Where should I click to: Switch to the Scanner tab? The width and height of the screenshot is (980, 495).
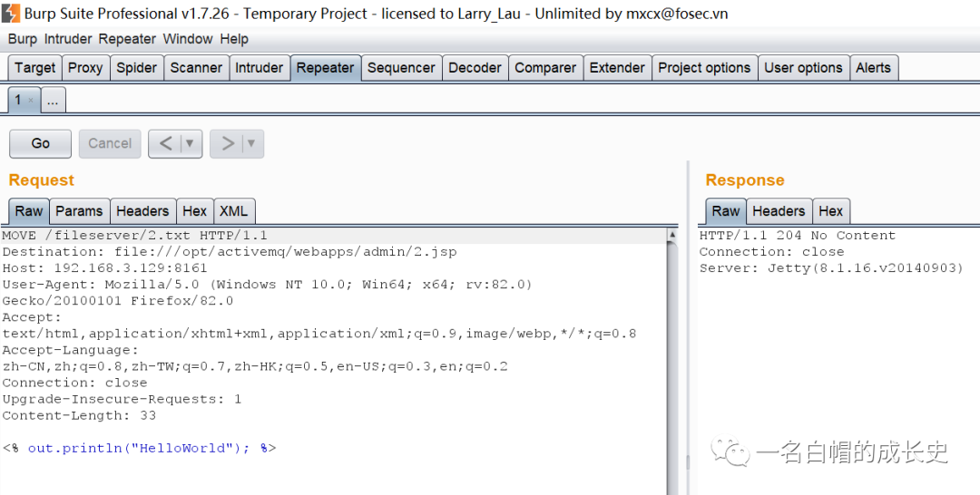(x=196, y=68)
